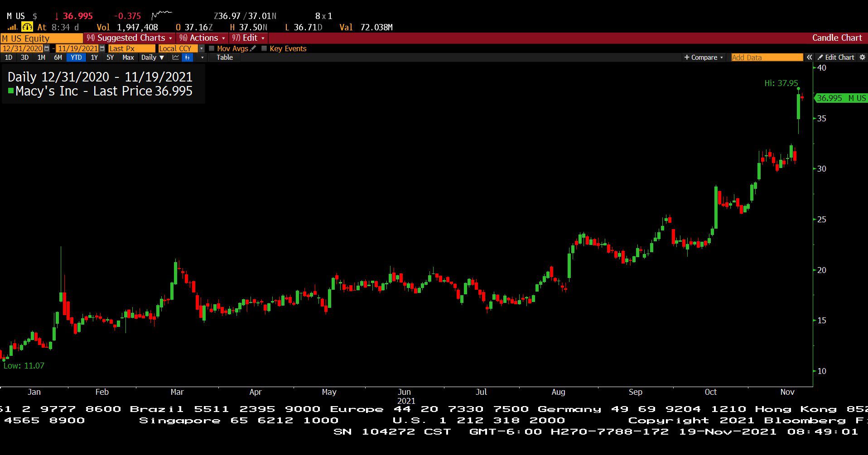Open the end date calendar picker
Image resolution: width=868 pixels, height=455 pixels.
point(102,48)
